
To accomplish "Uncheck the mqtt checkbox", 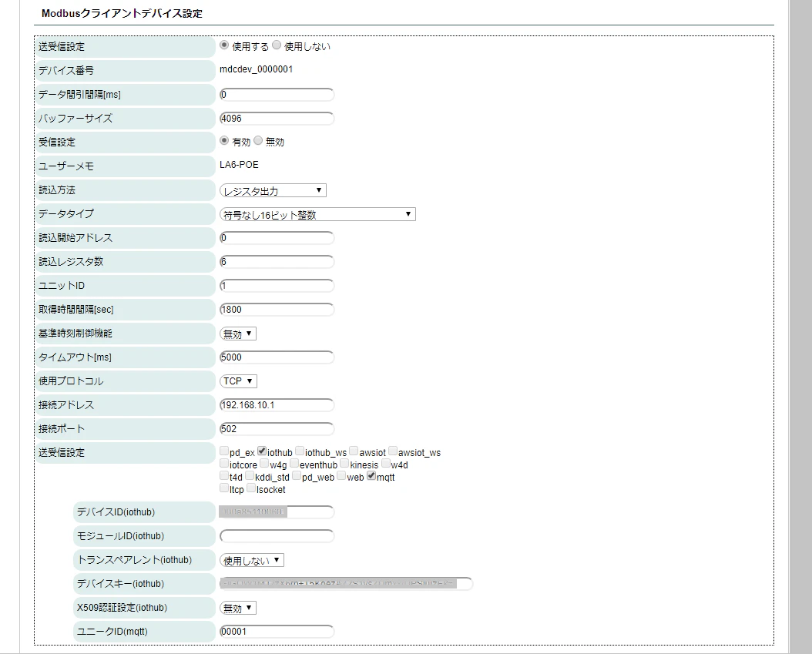I will click(371, 476).
